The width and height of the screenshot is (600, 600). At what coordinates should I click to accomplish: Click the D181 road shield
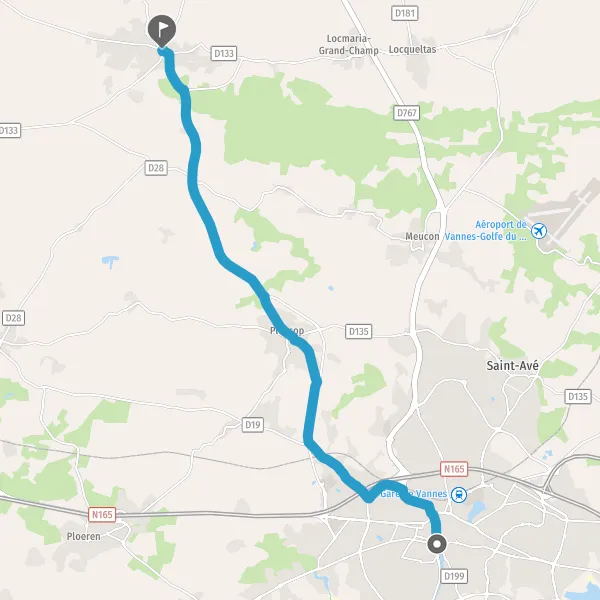coord(405,13)
